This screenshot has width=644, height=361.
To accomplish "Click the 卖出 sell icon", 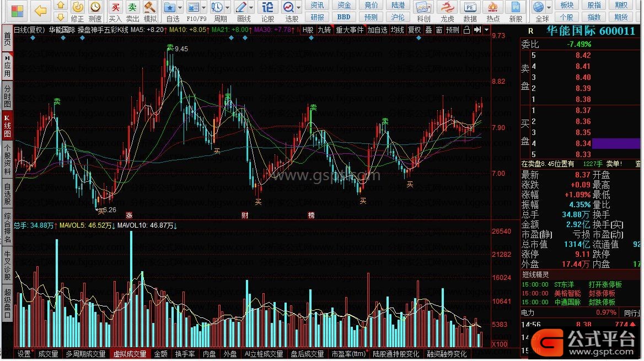I will [x=132, y=12].
